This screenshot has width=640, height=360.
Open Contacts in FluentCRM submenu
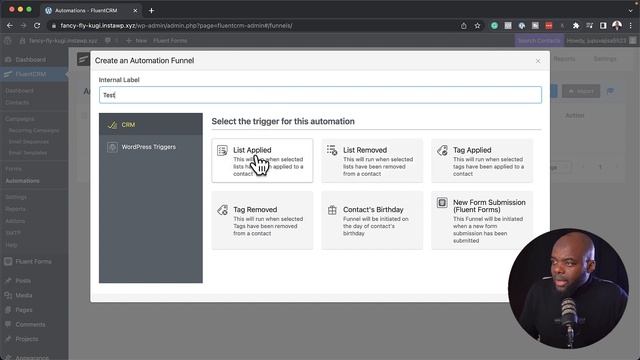(x=17, y=102)
